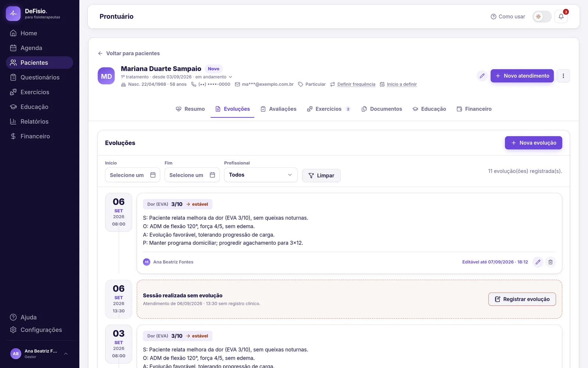Viewport: 588px width, 368px height.
Task: Click the Dor (EVA) 3/10 badge on 06 SET
Action: click(178, 204)
